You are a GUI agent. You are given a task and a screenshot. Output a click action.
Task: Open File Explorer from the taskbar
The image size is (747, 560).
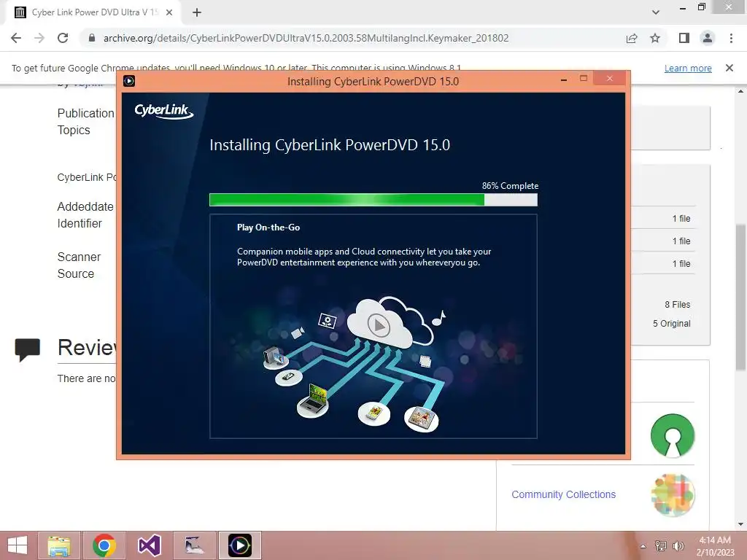[x=59, y=545]
